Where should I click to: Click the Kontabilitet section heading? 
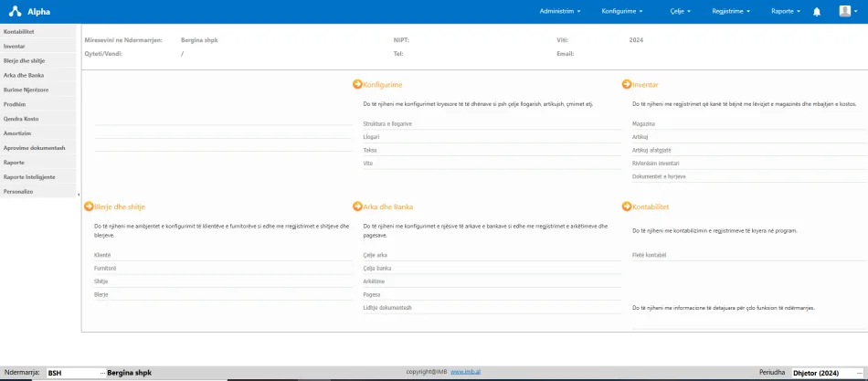point(651,206)
